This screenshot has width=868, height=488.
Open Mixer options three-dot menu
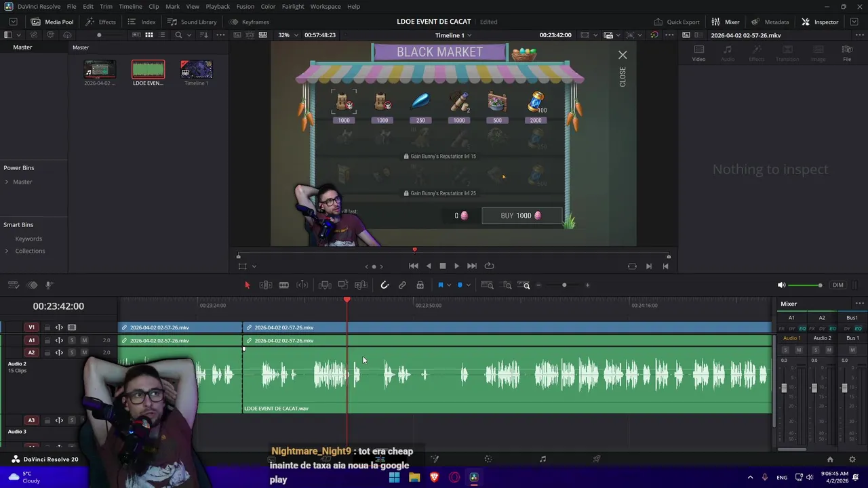coord(859,304)
